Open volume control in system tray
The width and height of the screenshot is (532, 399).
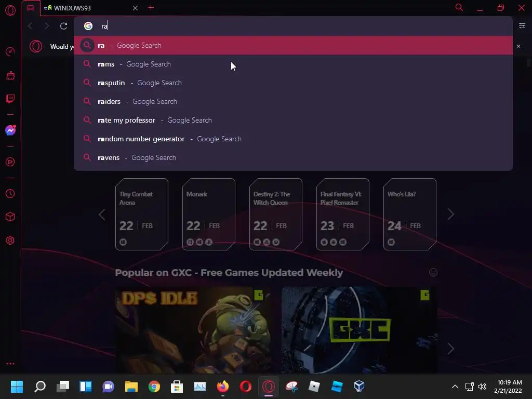coord(482,387)
